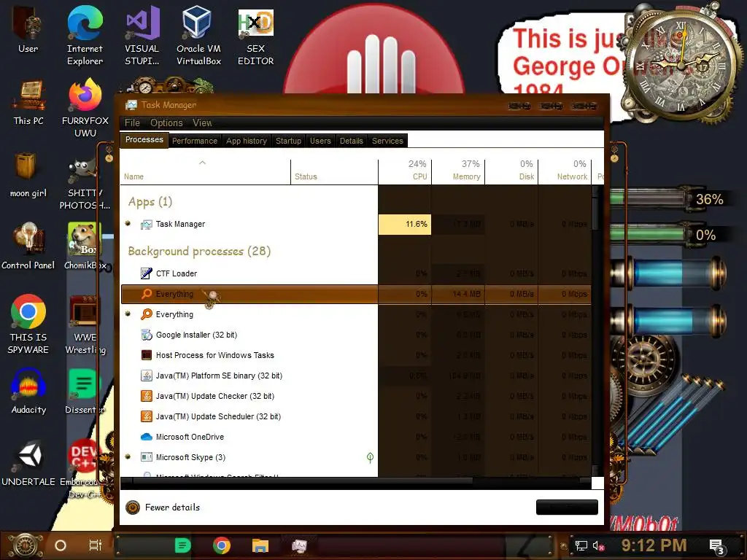The width and height of the screenshot is (747, 560).
Task: Open the Audacity desktop icon
Action: 28,392
